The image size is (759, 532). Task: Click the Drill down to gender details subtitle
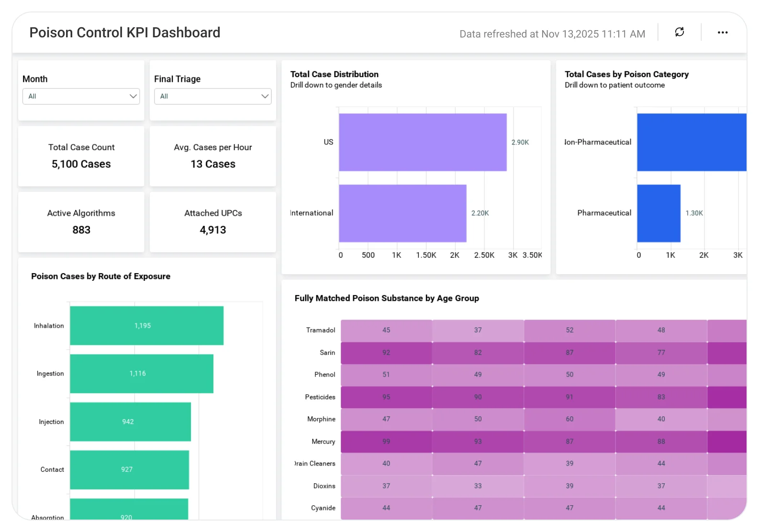coord(336,85)
